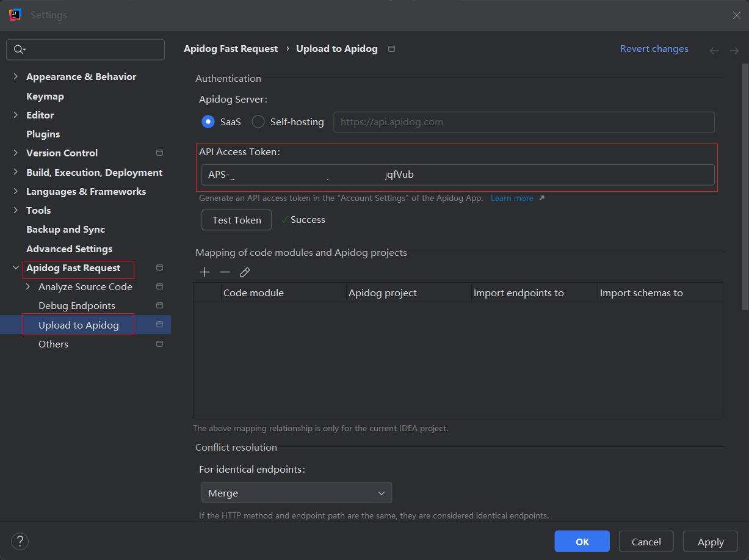Click the Conflict resolution section heading
749x560 pixels.
pyautogui.click(x=236, y=447)
